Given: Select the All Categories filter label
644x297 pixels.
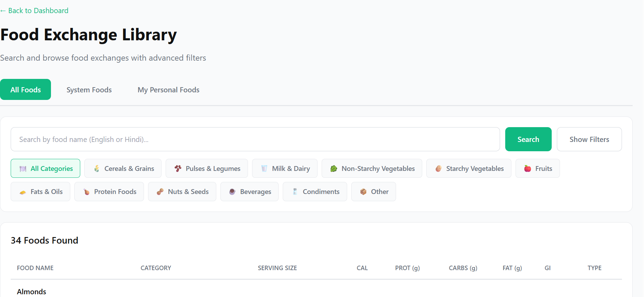Looking at the screenshot, I should click(x=52, y=168).
